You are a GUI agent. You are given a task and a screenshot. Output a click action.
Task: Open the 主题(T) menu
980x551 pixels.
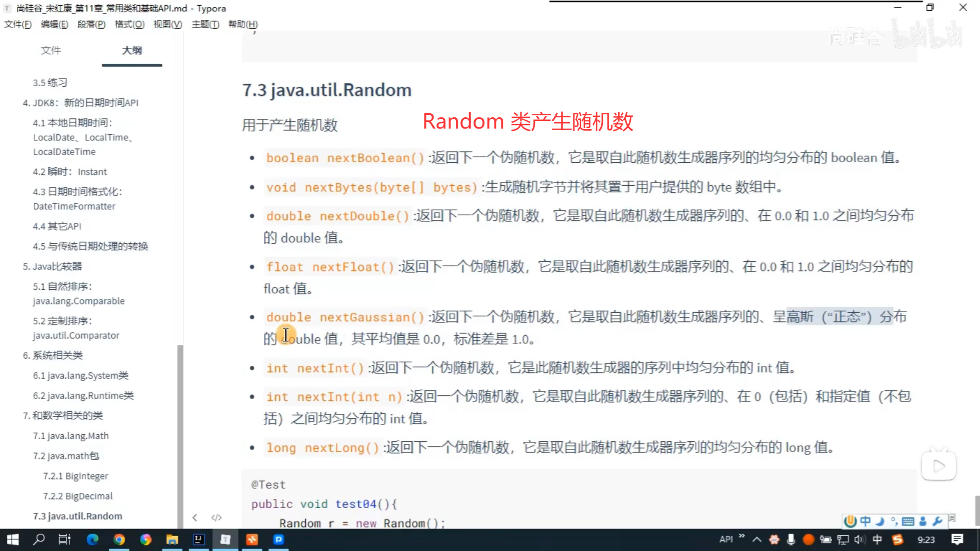(x=205, y=24)
